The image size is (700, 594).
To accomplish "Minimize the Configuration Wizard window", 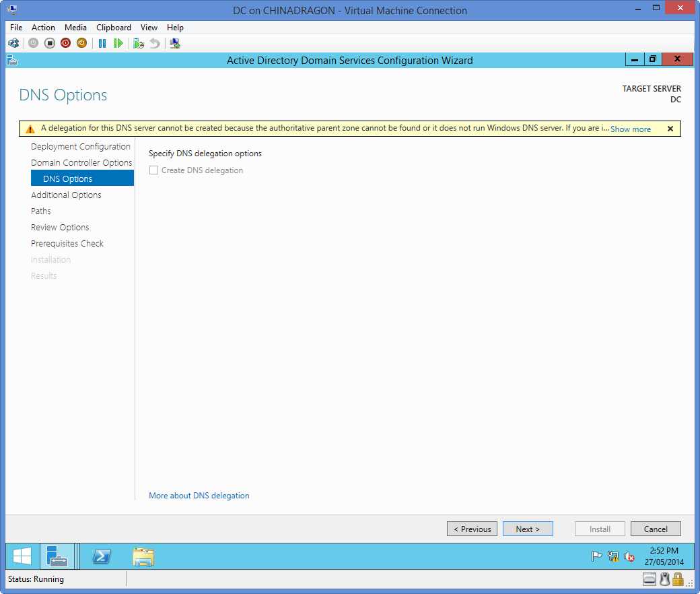I will coord(634,59).
